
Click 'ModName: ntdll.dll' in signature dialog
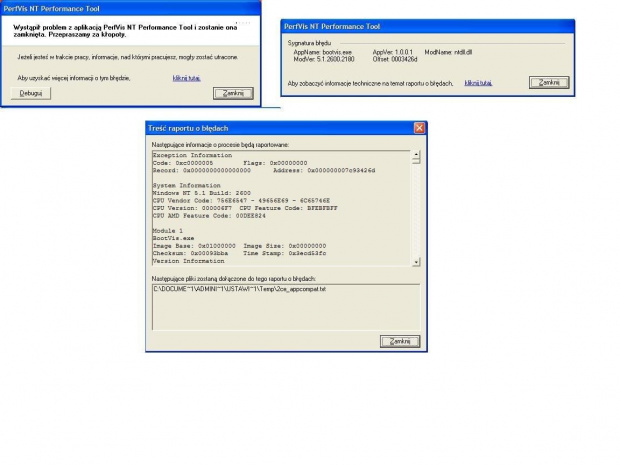(448, 52)
